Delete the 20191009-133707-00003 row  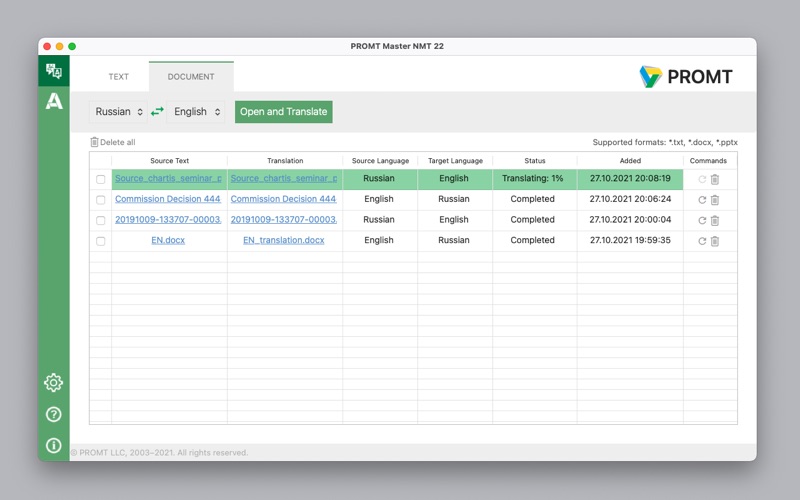coord(715,220)
